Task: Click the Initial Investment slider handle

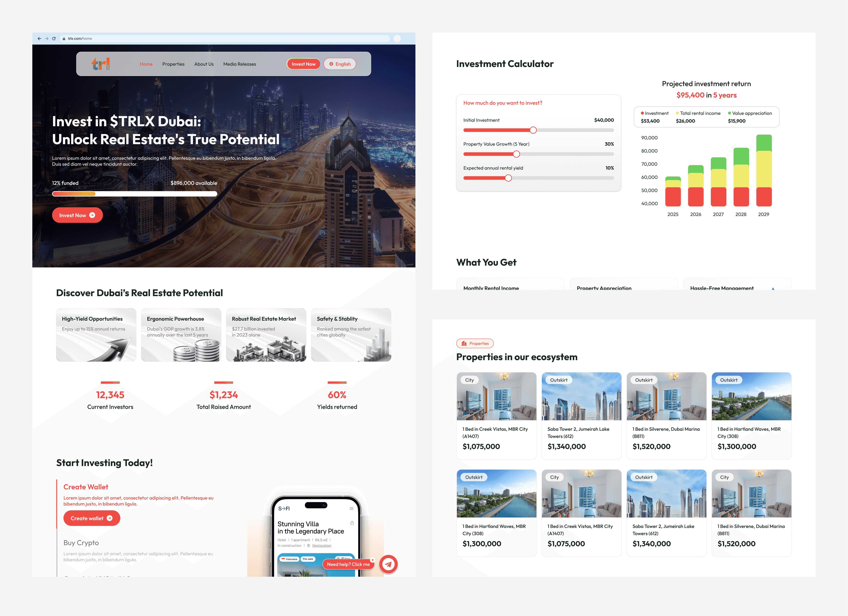Action: coord(533,130)
